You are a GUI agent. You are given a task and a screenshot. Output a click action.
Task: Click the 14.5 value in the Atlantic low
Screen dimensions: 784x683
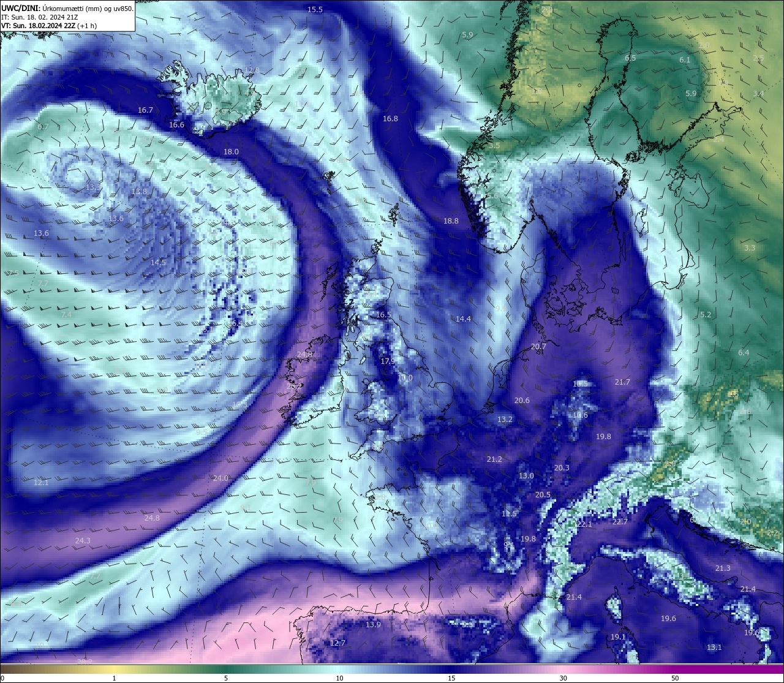pyautogui.click(x=158, y=262)
